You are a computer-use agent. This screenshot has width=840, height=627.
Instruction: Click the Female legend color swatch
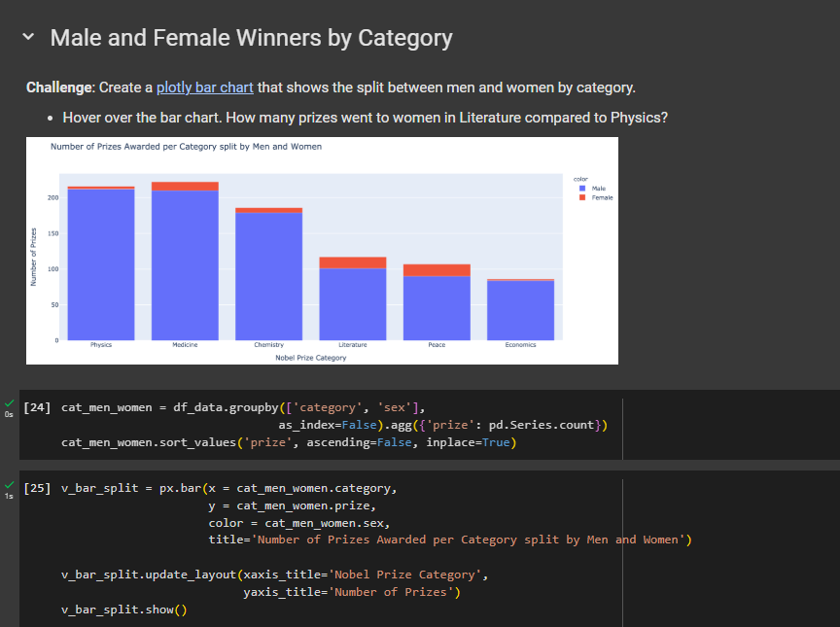click(x=582, y=197)
